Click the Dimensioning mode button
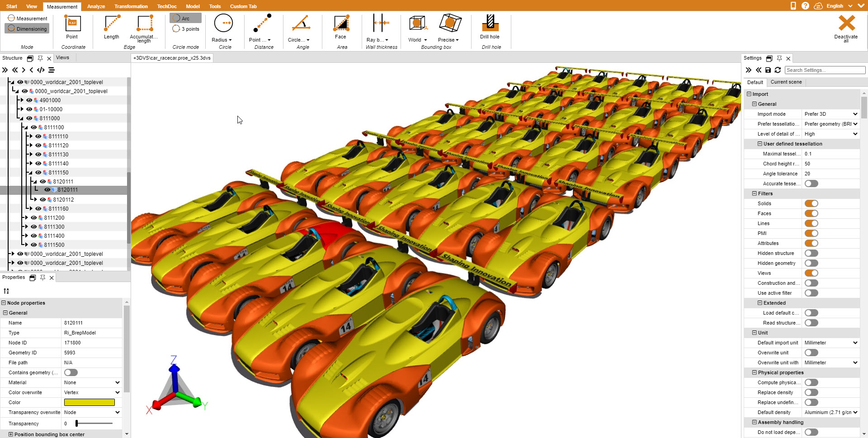The width and height of the screenshot is (868, 438). 27,29
